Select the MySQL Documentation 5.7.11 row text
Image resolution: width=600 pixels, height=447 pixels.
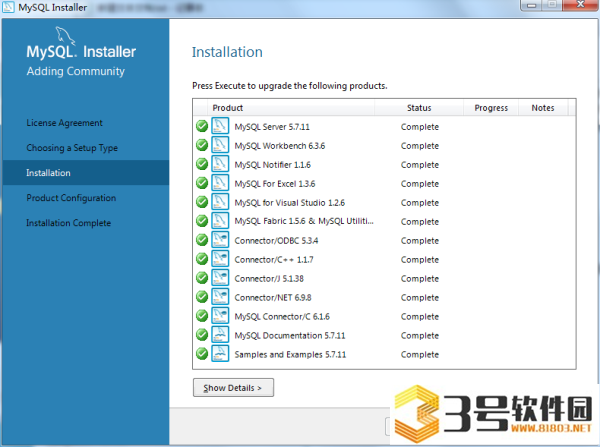tap(290, 336)
